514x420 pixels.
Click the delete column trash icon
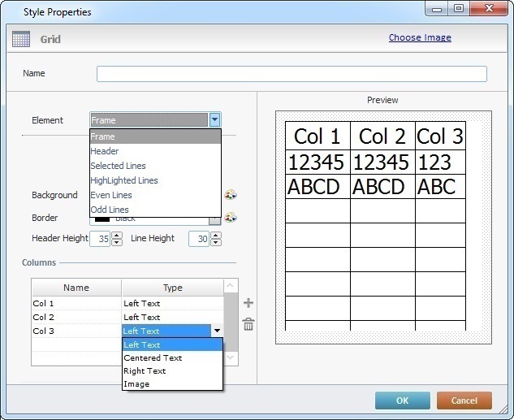pyautogui.click(x=248, y=324)
